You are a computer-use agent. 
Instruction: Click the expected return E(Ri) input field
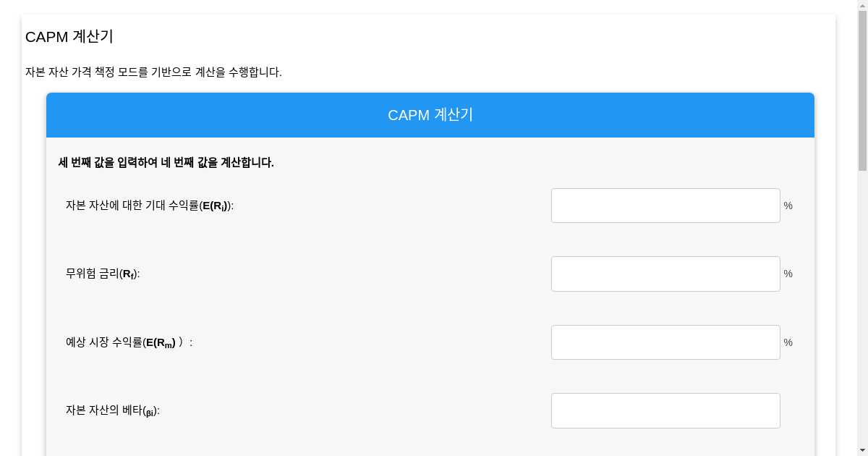(x=665, y=206)
